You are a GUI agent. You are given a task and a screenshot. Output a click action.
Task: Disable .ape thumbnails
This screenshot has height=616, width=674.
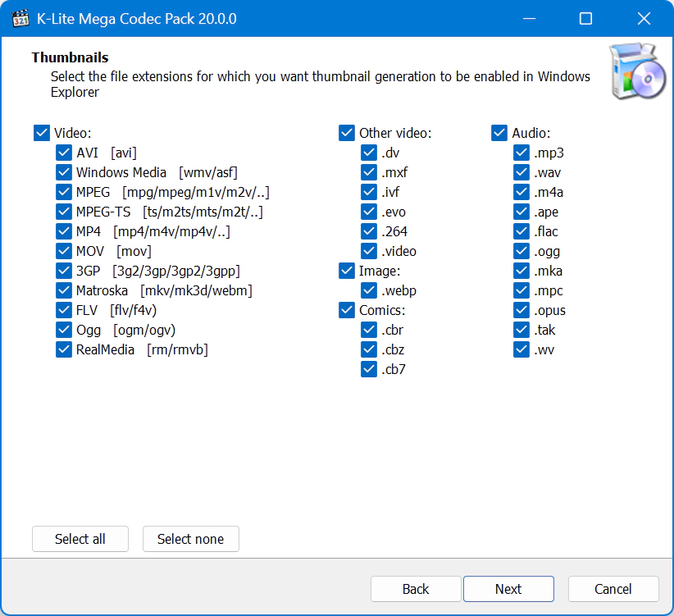tap(521, 212)
